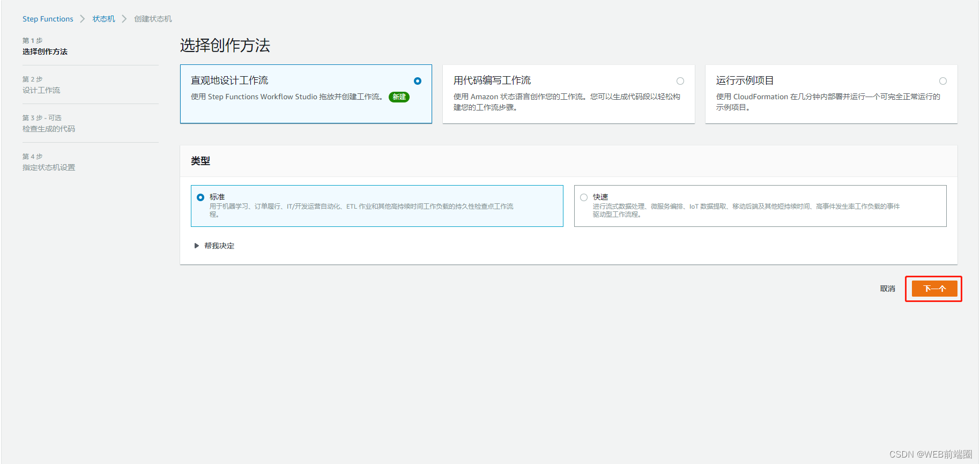Image resolution: width=980 pixels, height=464 pixels.
Task: Click the 用代码编写工作流 card title
Action: [492, 80]
